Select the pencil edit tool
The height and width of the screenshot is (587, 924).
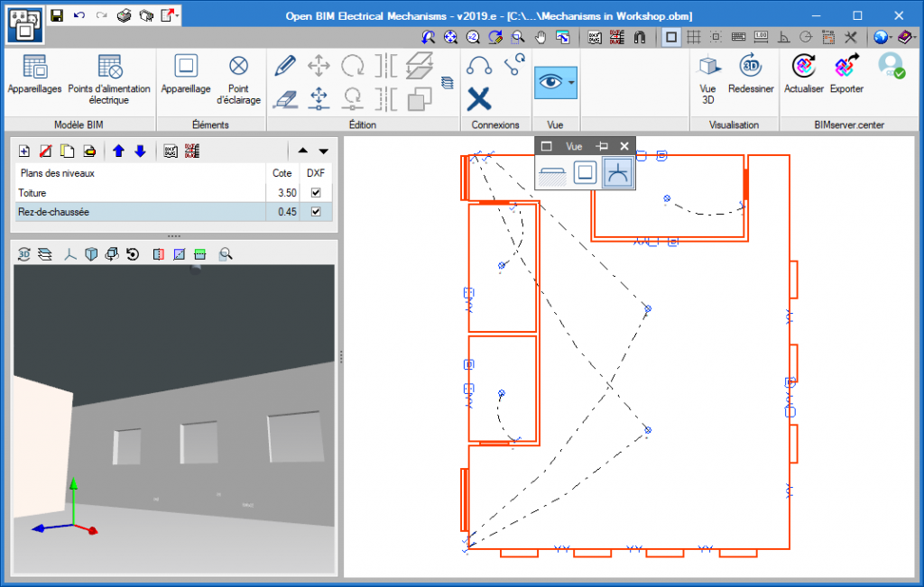point(285,65)
